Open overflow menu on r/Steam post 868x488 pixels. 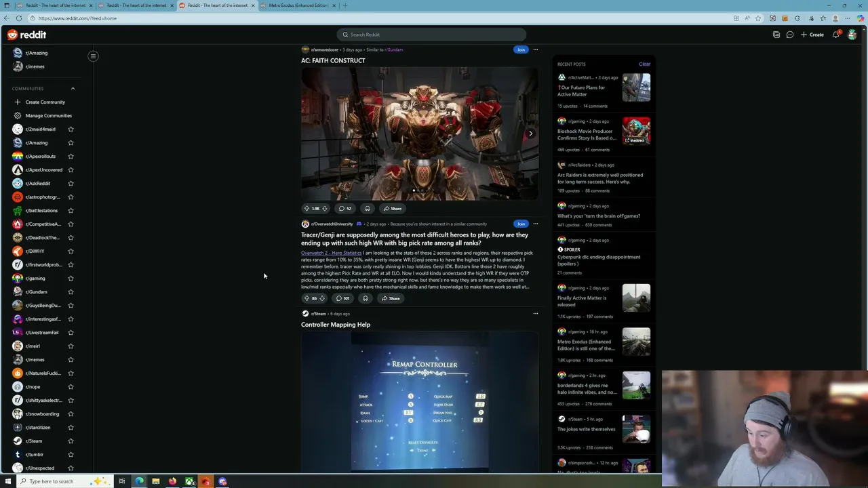pyautogui.click(x=535, y=314)
